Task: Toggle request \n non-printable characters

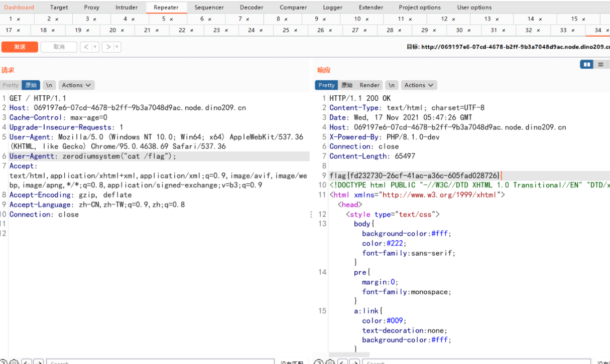Action: 49,85
